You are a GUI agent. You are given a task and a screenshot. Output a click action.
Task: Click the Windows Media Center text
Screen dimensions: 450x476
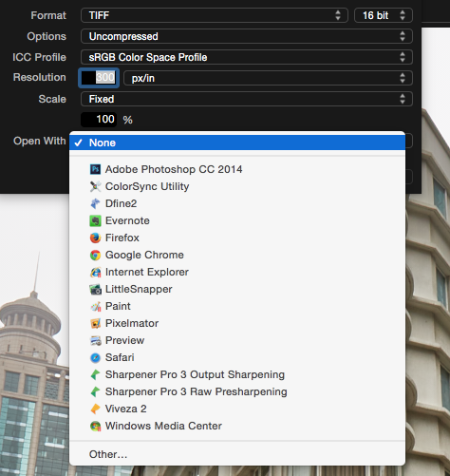point(163,426)
